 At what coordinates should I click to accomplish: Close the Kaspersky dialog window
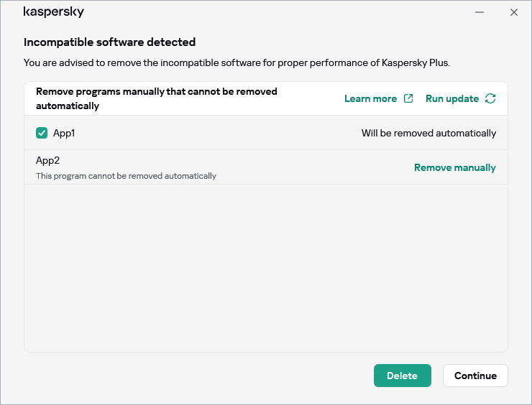click(513, 12)
